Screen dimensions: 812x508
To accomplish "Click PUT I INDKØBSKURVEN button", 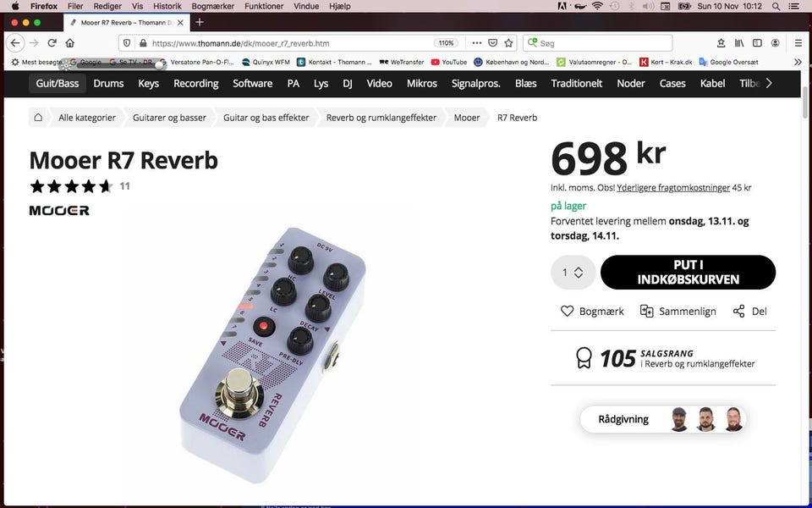I will coord(688,272).
